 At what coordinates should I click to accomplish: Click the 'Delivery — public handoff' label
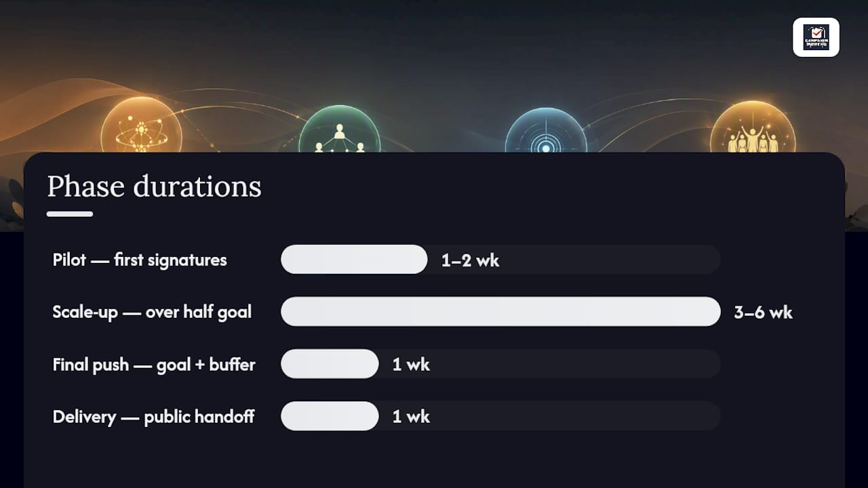[153, 416]
